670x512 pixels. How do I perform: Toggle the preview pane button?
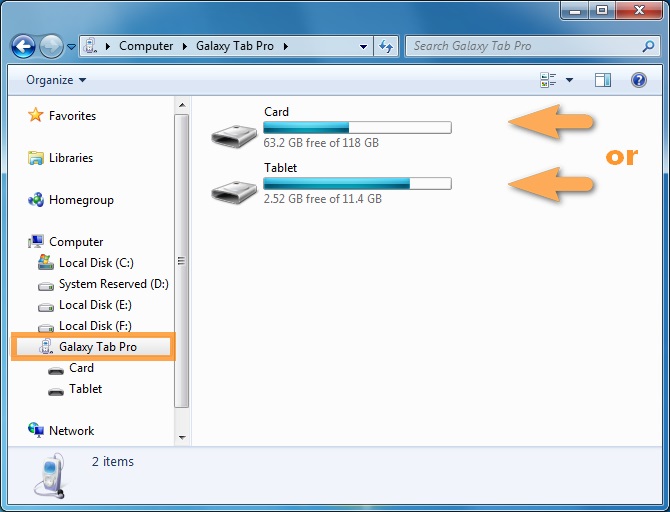pos(603,80)
